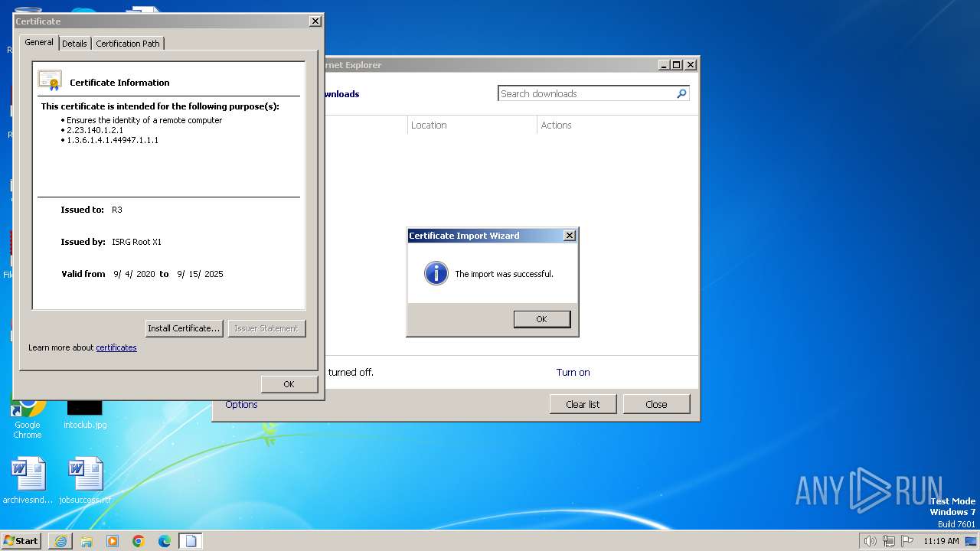Click the 1.3.6.1.4.1.44947.1.1.1 purpose line

[113, 140]
